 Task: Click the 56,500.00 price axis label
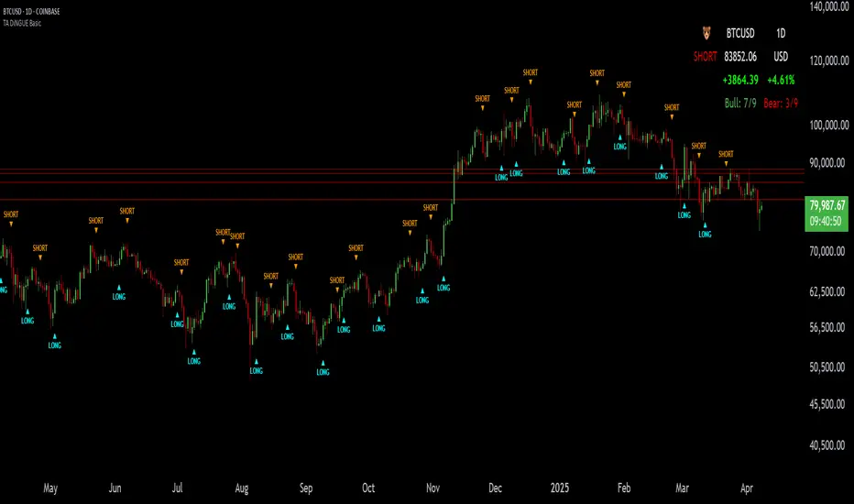tap(827, 327)
